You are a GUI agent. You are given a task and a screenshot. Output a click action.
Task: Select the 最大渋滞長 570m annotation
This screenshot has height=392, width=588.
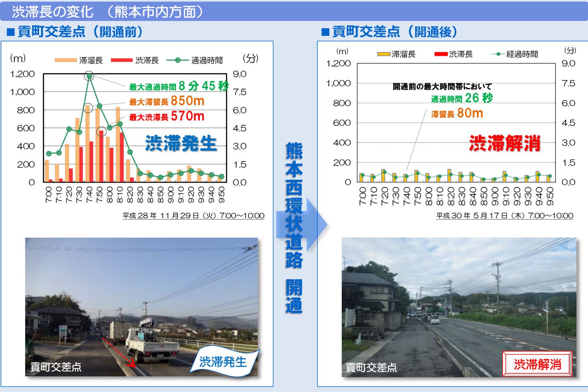[x=166, y=117]
